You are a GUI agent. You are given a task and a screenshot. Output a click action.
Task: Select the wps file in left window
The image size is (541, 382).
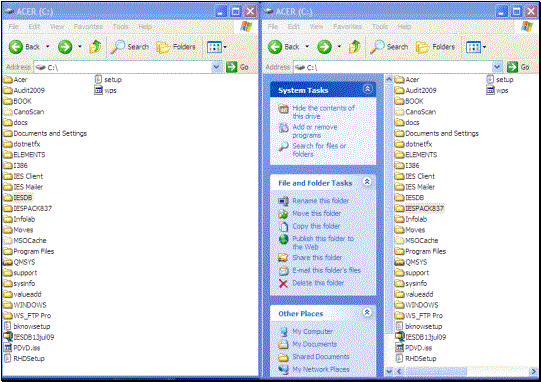tap(106, 90)
